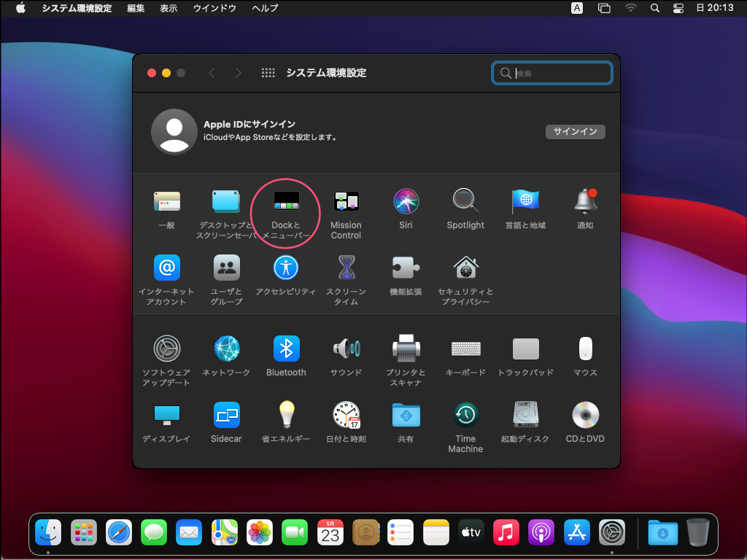Open Mission Control preferences
747x560 pixels.
pyautogui.click(x=346, y=201)
